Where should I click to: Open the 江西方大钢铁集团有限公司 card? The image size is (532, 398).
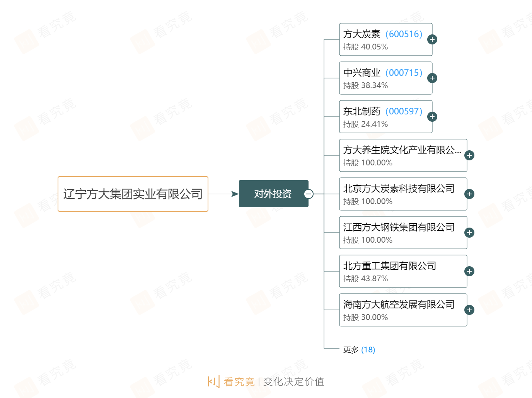[403, 233]
